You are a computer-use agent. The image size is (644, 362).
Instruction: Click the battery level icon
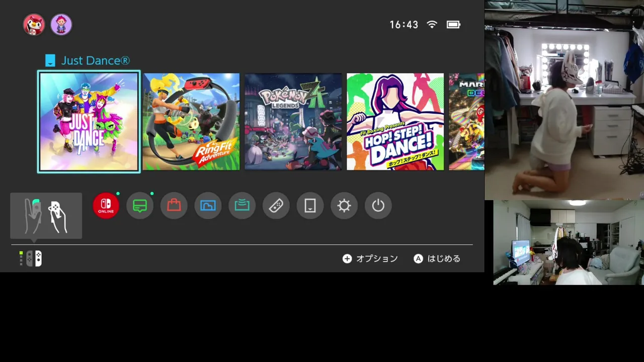[x=453, y=24]
